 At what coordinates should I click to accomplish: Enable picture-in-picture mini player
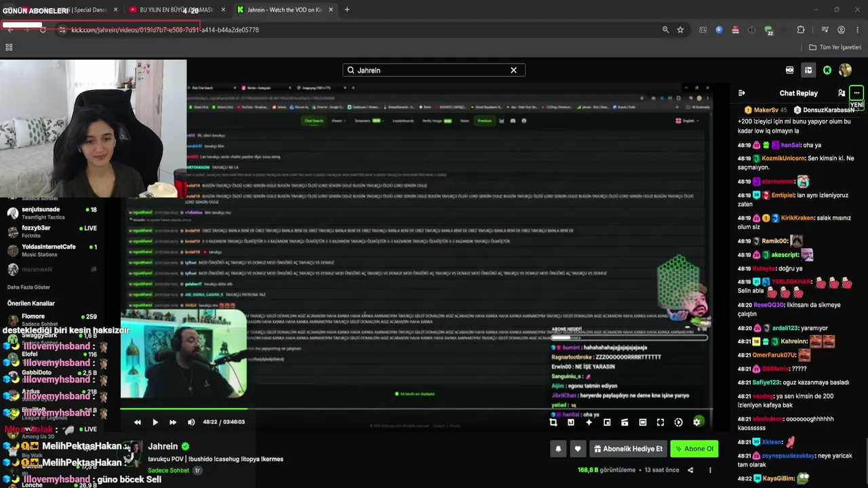607,422
